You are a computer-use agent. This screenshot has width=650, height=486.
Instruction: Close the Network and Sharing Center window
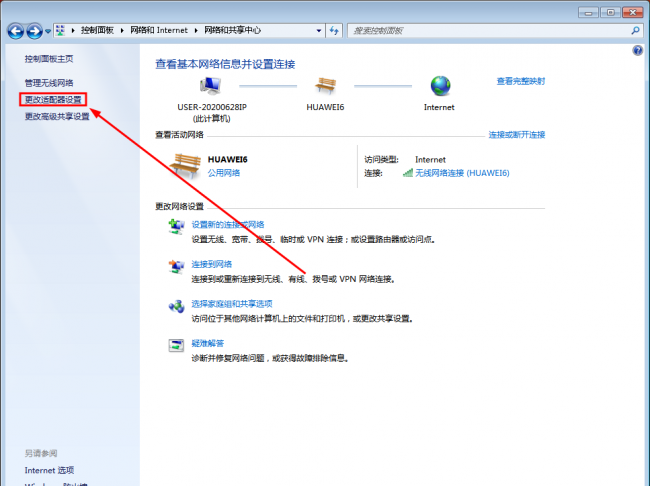[x=633, y=12]
